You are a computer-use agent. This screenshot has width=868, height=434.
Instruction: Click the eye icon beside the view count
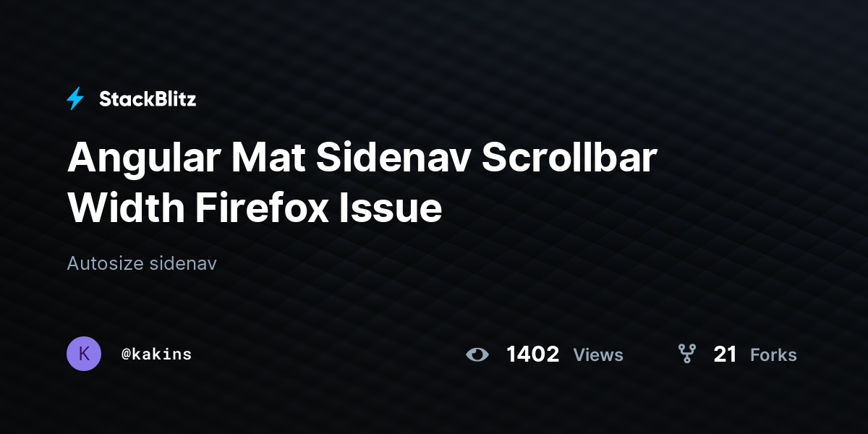click(x=477, y=354)
